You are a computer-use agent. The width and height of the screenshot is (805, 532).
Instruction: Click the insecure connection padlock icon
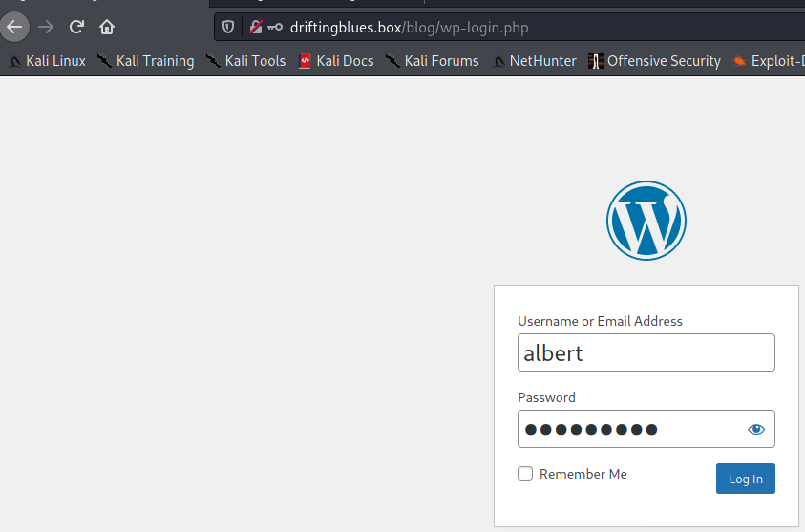click(256, 27)
